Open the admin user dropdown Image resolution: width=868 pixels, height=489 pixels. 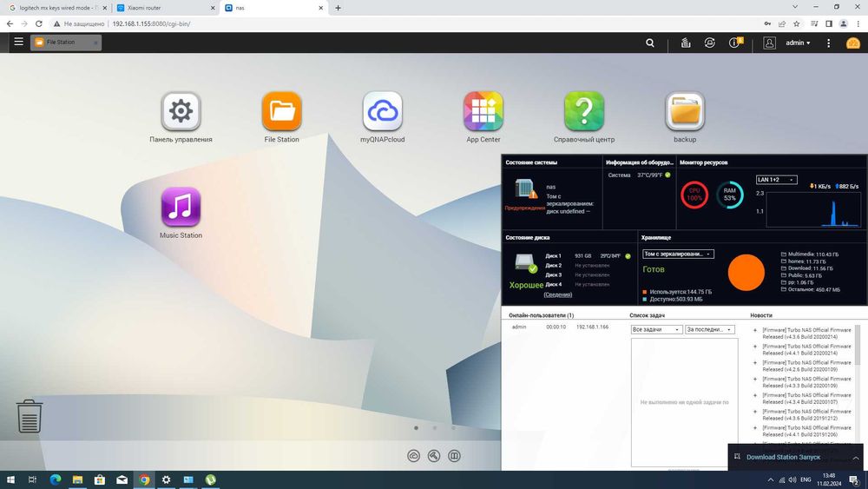(x=798, y=43)
